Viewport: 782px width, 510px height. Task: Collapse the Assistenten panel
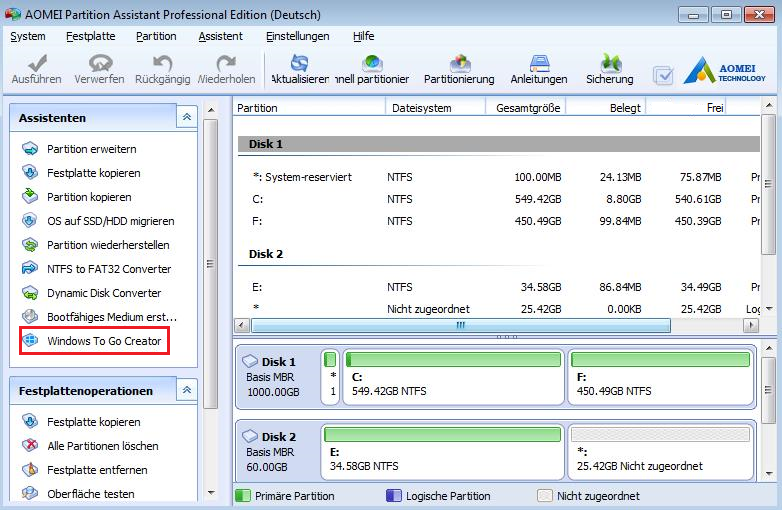coord(187,117)
